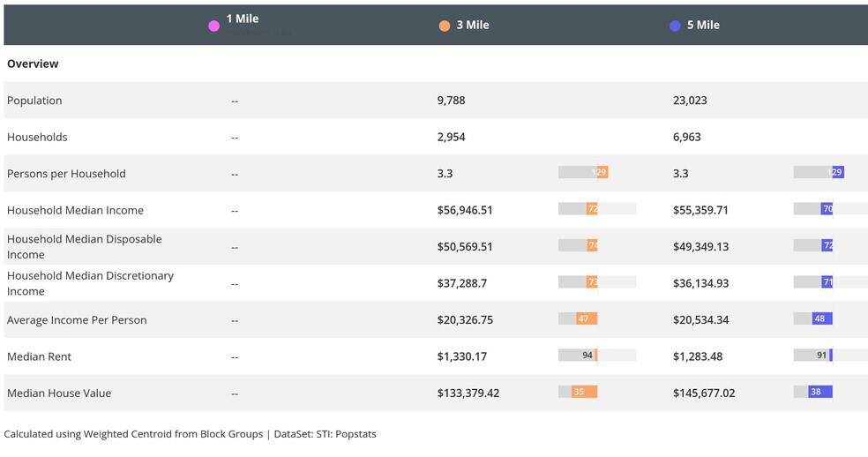Click the blue 5 Mile color dot
The image size is (868, 457).
(x=675, y=26)
